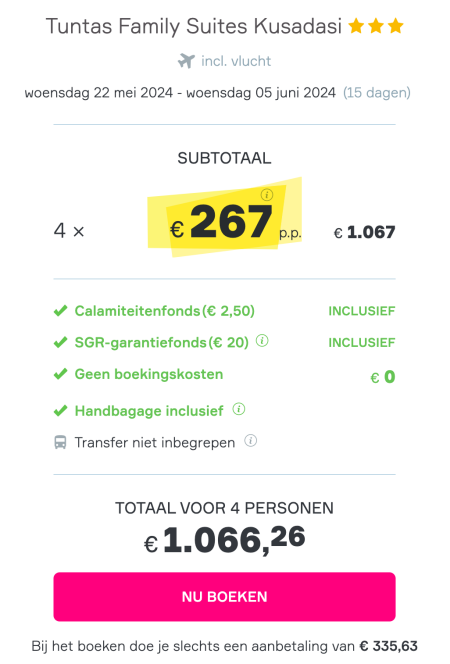Click the Handbagage inclusief text

pyautogui.click(x=149, y=411)
